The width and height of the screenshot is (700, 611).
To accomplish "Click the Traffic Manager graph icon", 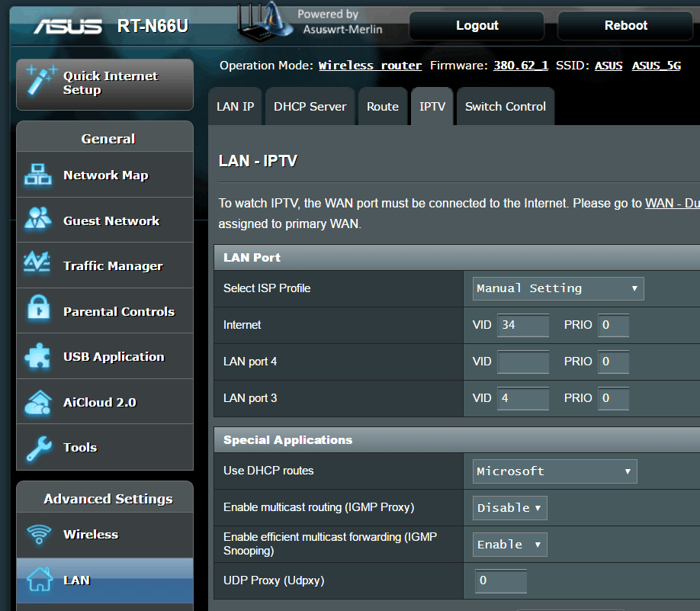I will tap(37, 262).
